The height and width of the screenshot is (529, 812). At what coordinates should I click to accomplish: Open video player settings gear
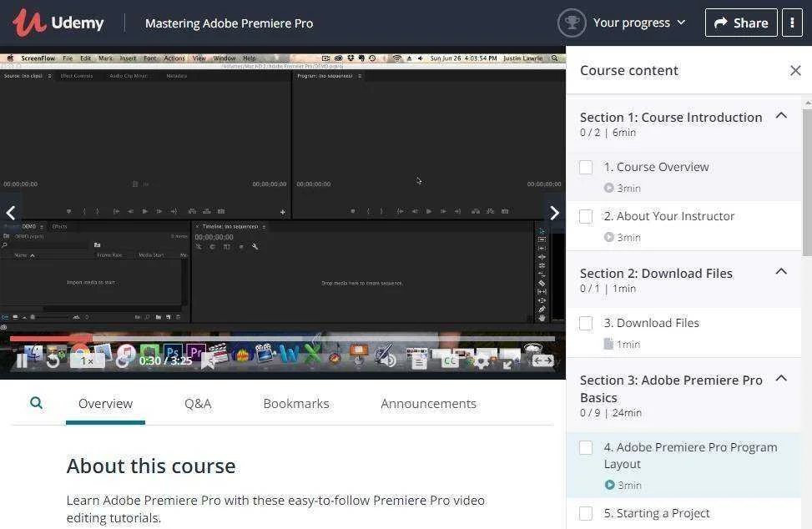tap(481, 361)
